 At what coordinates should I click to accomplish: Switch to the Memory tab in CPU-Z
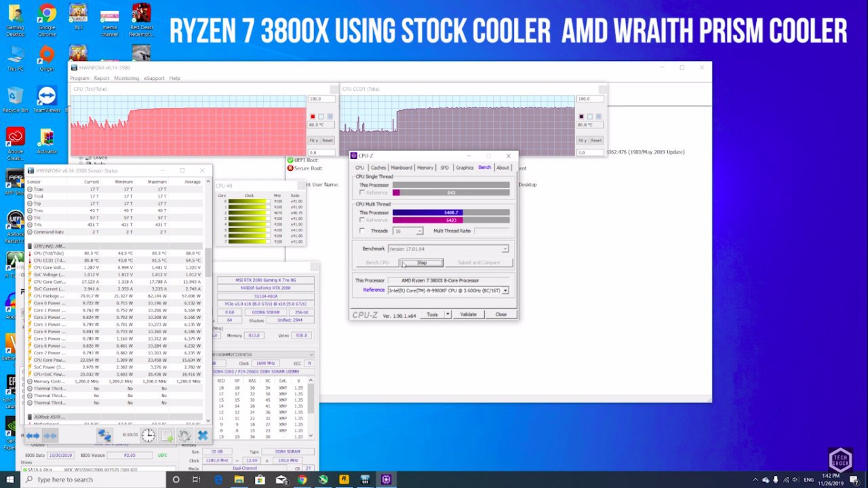pyautogui.click(x=425, y=168)
